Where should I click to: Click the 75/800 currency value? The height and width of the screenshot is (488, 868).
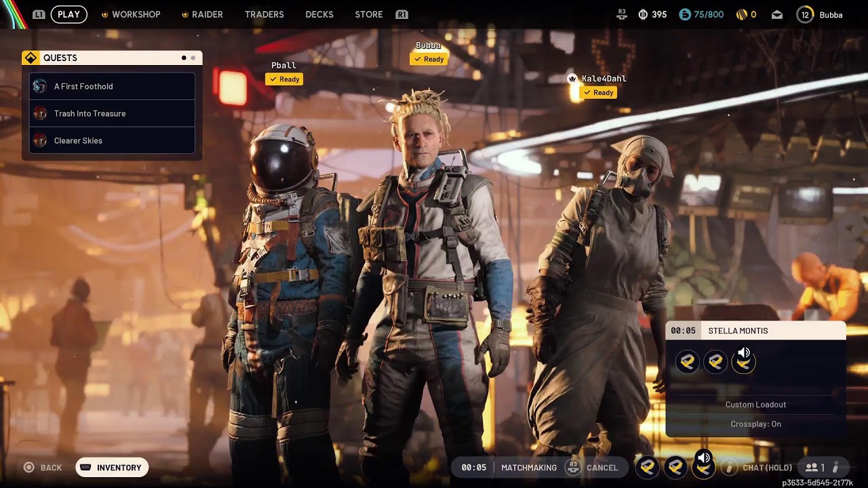709,14
